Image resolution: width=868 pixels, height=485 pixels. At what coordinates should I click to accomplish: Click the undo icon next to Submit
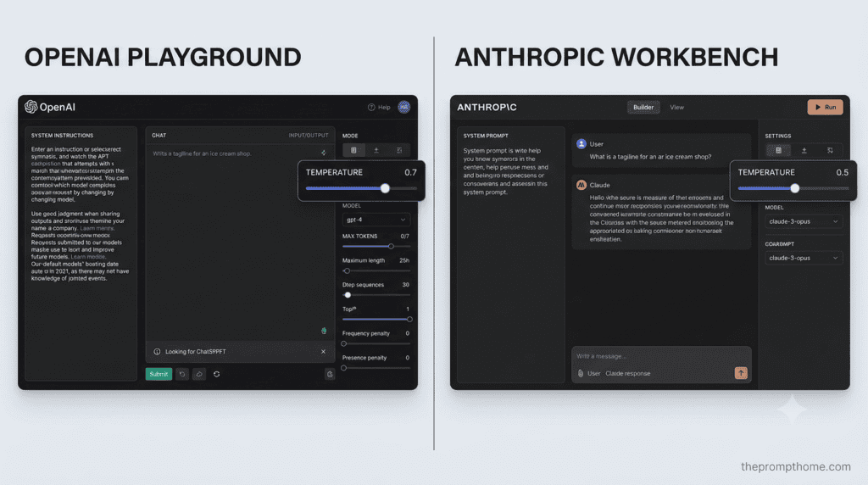[x=182, y=374]
